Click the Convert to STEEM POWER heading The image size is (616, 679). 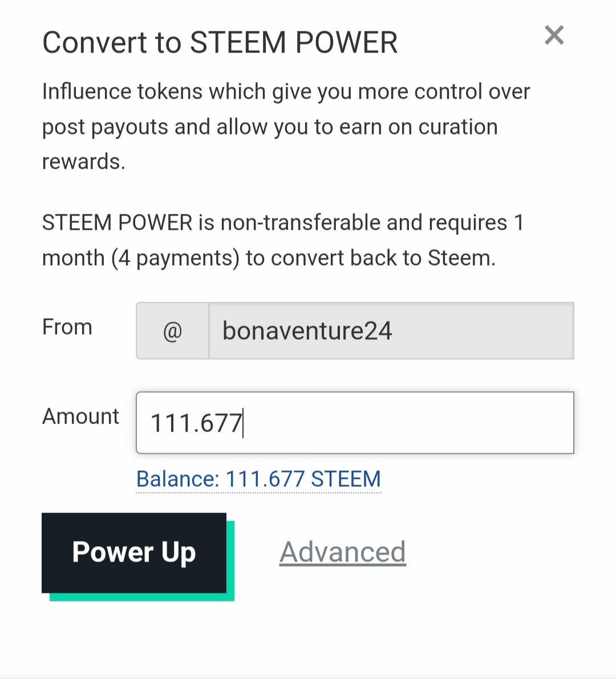[x=220, y=42]
